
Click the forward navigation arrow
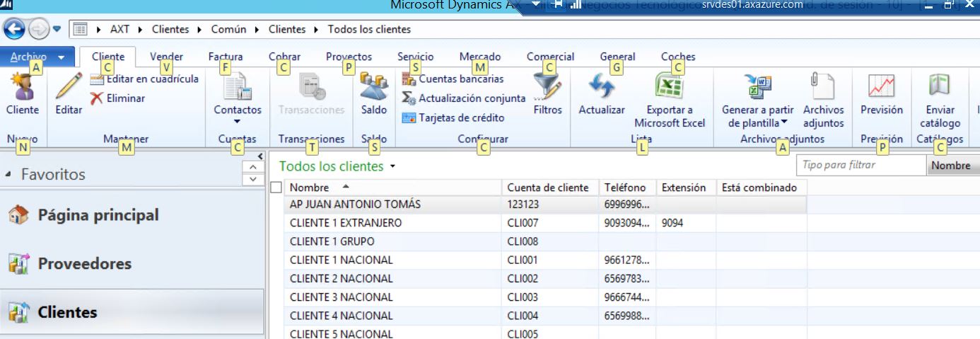(37, 29)
